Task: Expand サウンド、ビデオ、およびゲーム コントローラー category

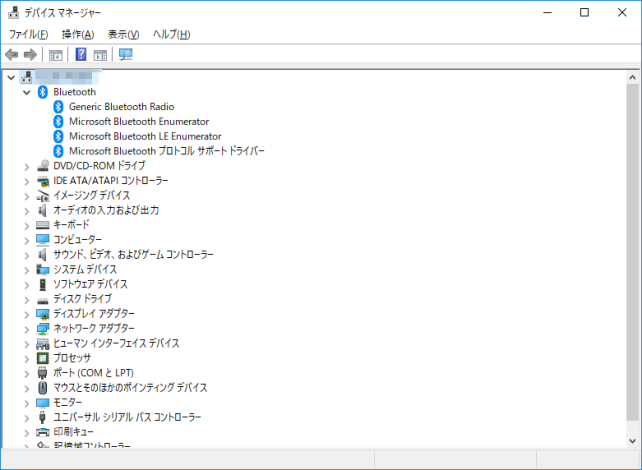Action: (27, 255)
